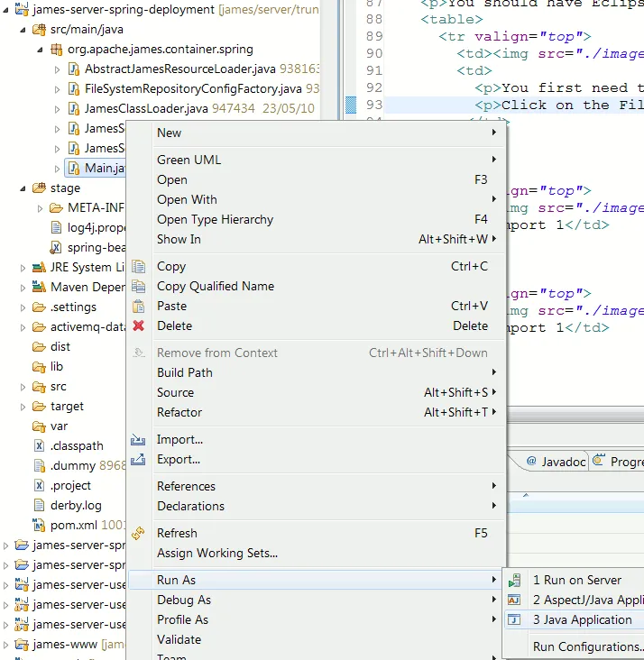Select Open Type Hierarchy menu entry

pos(215,219)
